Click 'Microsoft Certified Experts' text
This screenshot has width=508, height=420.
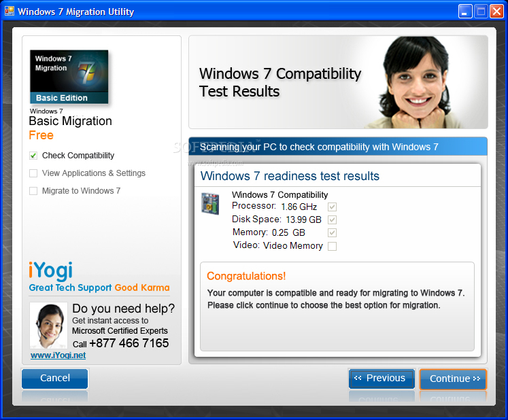coord(120,331)
